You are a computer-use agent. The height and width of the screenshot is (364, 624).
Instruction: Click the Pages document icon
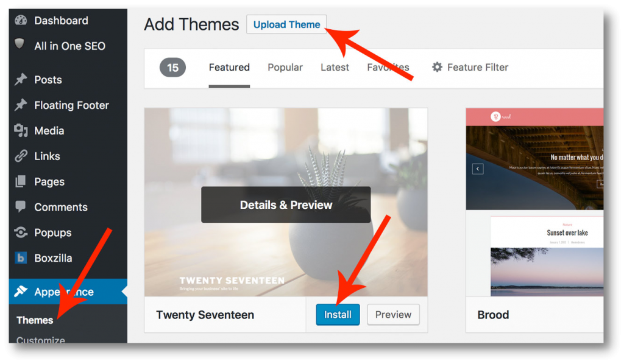point(21,181)
